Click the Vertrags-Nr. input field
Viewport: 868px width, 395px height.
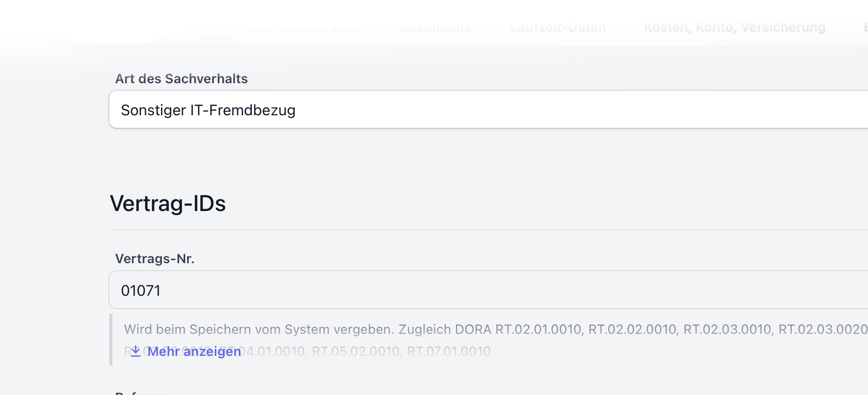point(488,290)
